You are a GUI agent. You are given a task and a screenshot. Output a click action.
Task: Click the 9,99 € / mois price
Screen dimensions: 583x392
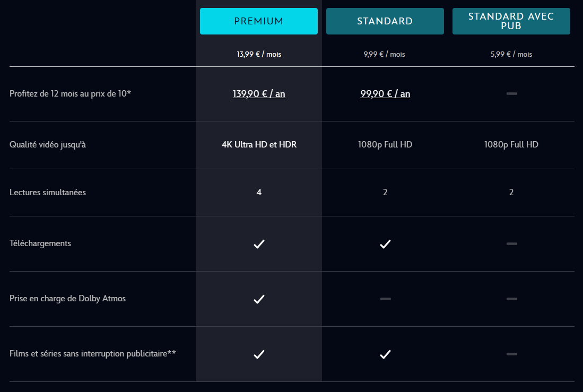point(385,54)
